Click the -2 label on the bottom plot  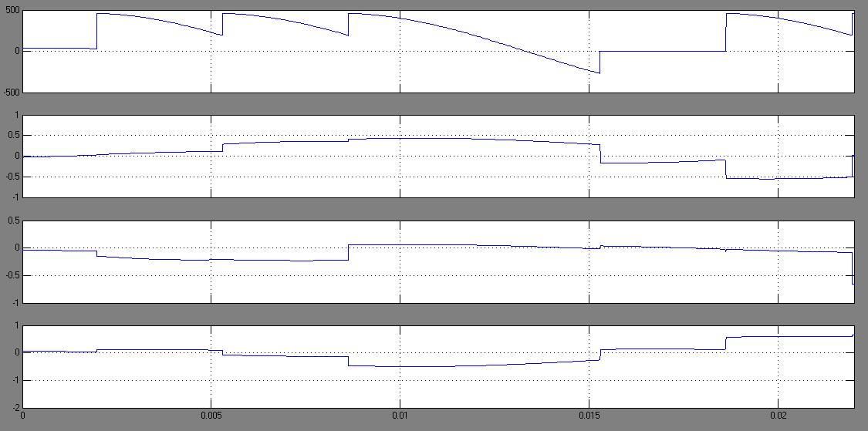[15, 408]
